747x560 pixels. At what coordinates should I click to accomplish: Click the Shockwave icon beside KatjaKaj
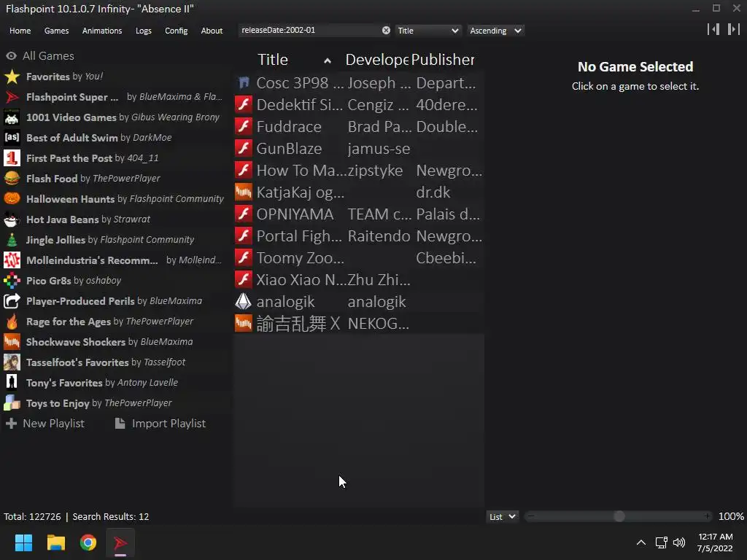click(x=244, y=192)
